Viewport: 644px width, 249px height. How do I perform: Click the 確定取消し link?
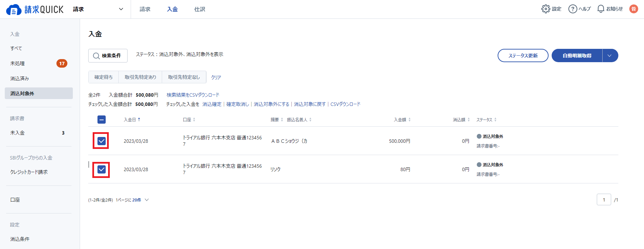[x=238, y=104]
